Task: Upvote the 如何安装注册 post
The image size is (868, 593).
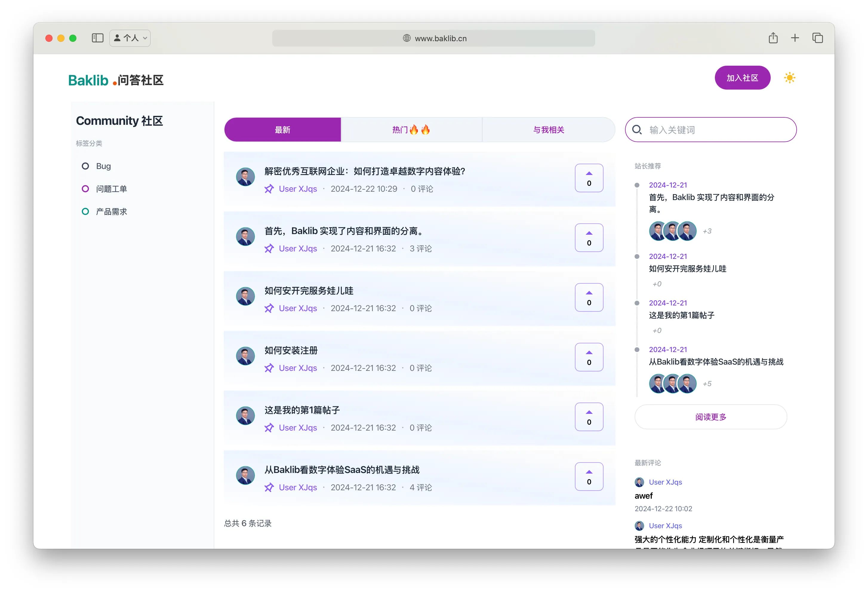Action: [x=589, y=357]
